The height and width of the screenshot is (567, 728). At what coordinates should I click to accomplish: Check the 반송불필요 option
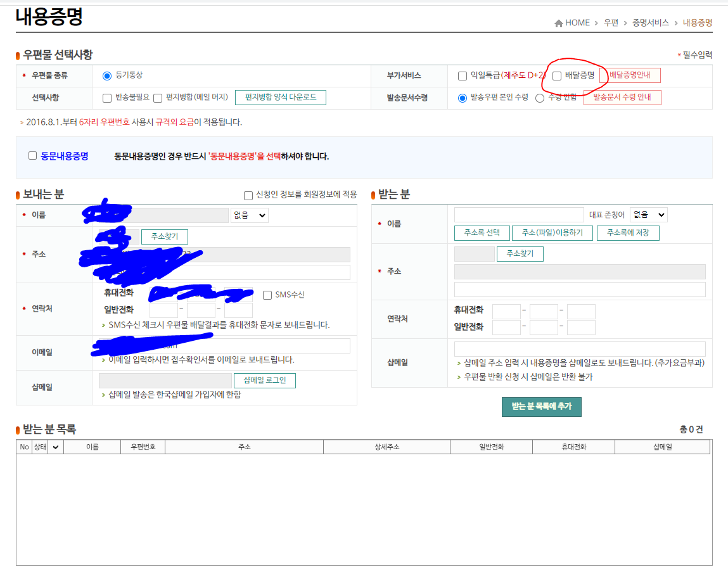(107, 98)
